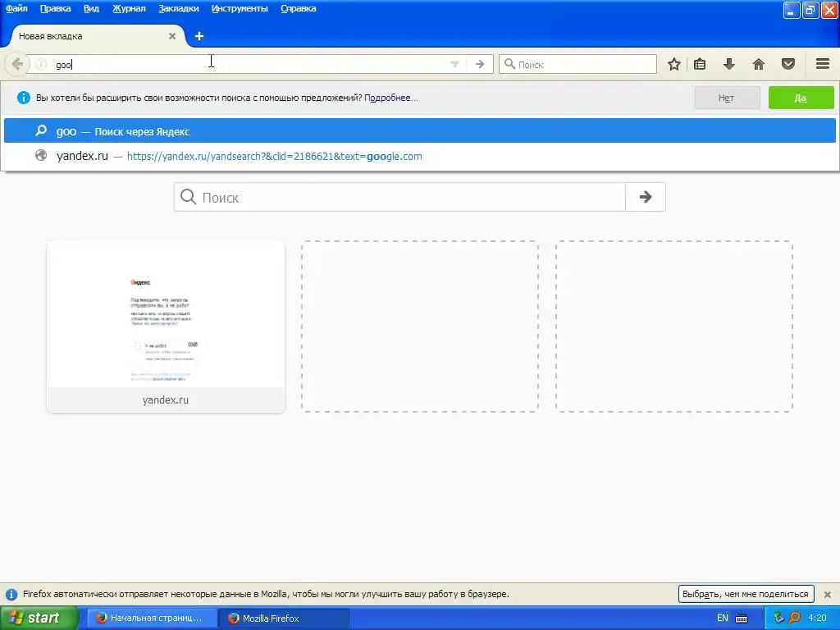Open the hamburger menu

click(823, 64)
